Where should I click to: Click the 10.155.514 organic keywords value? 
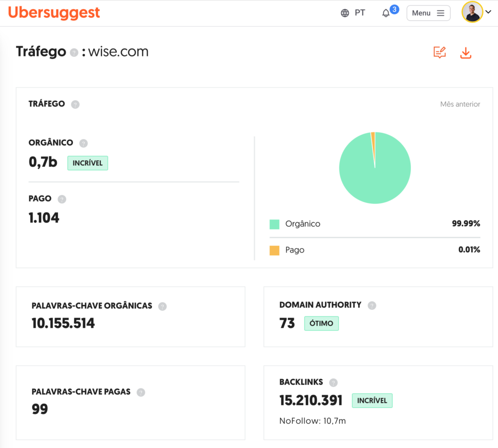pos(63,323)
